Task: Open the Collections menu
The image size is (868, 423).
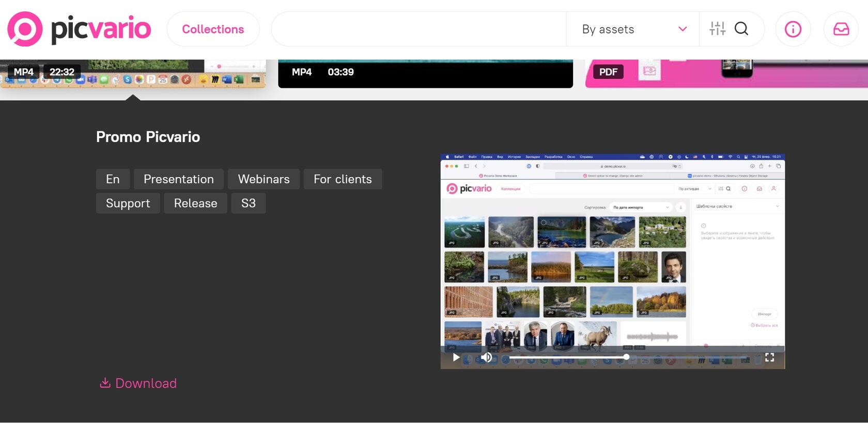Action: 213,29
